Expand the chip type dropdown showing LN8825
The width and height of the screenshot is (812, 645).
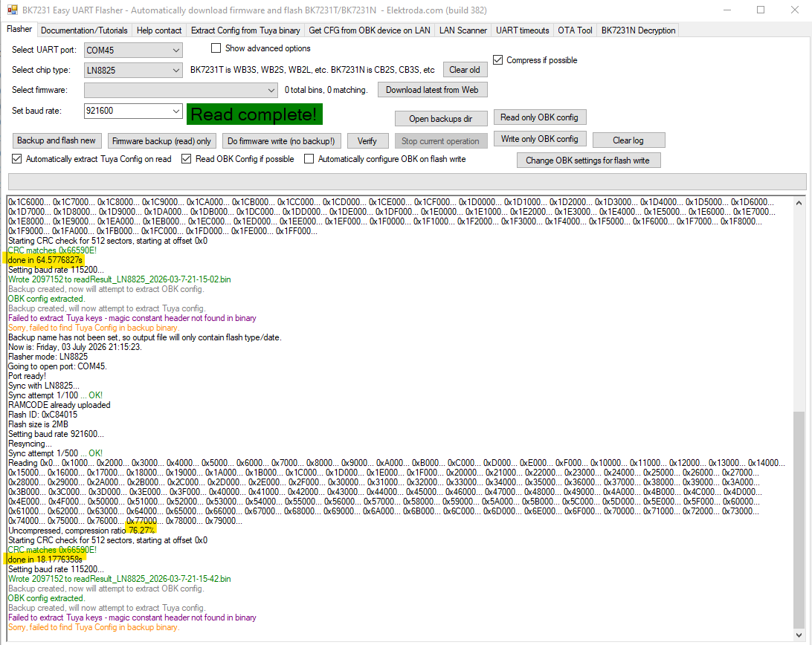tap(176, 70)
